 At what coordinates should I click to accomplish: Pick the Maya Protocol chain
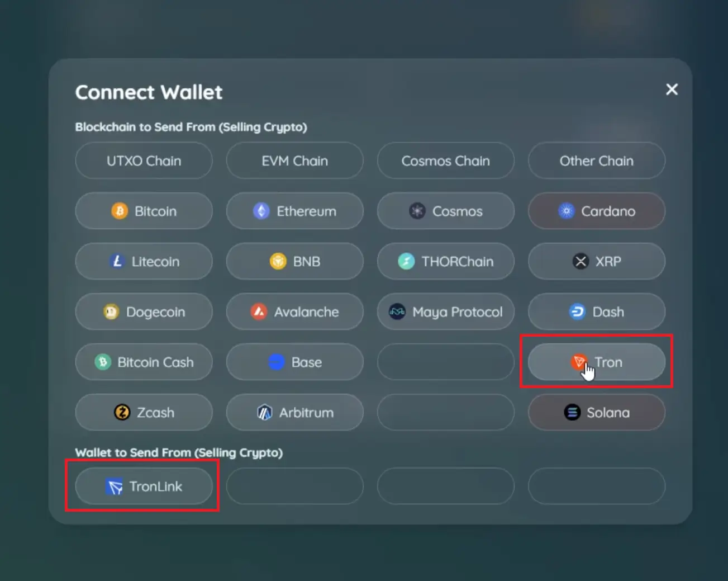(445, 312)
